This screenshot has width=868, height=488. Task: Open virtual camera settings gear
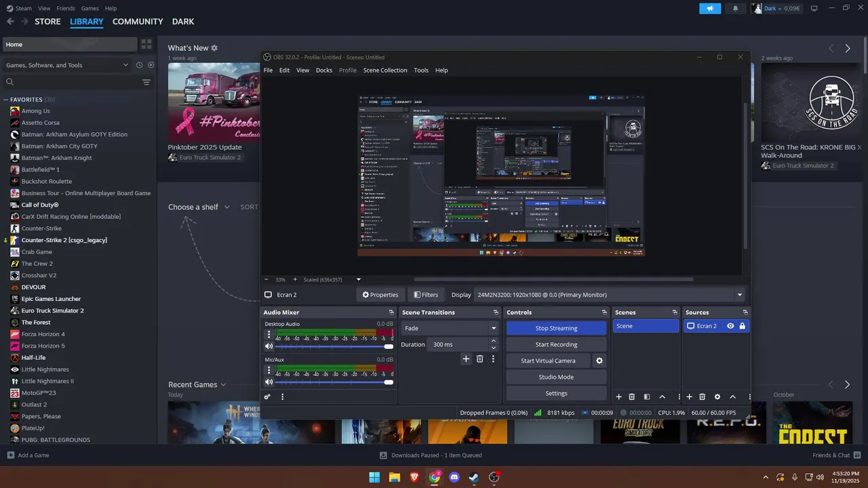[x=599, y=361]
